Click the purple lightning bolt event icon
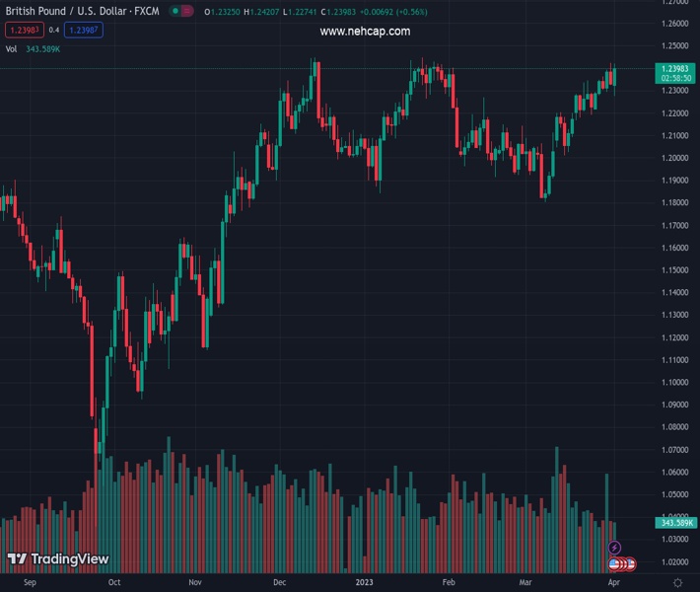 point(615,548)
